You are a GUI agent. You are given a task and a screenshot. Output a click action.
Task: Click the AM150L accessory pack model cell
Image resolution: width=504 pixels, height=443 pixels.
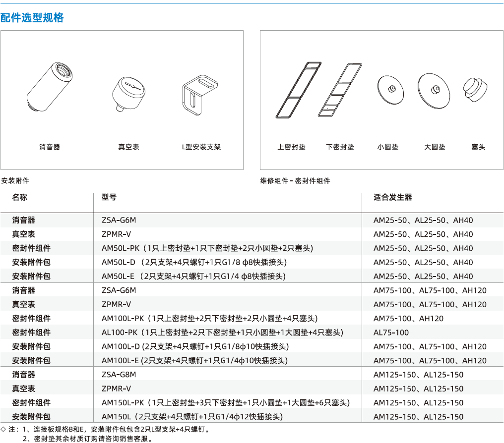(192, 417)
